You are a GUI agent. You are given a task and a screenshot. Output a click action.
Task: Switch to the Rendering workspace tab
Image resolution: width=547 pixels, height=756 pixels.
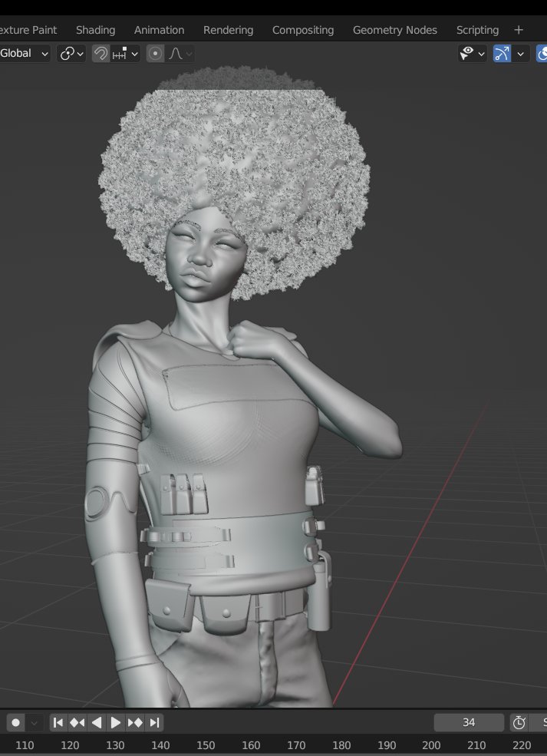click(228, 30)
